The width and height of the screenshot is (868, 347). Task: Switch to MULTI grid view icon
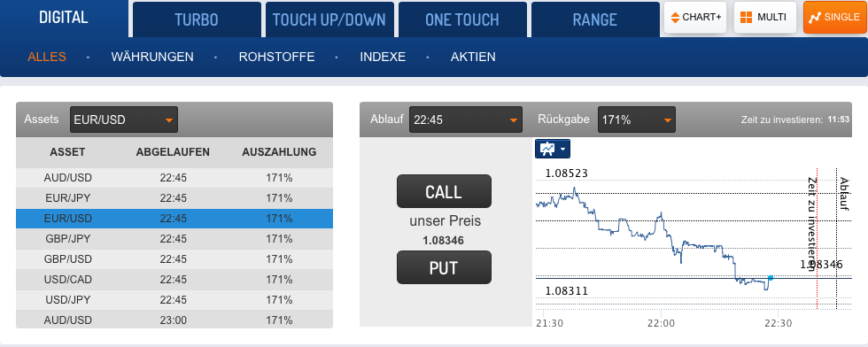(x=746, y=17)
